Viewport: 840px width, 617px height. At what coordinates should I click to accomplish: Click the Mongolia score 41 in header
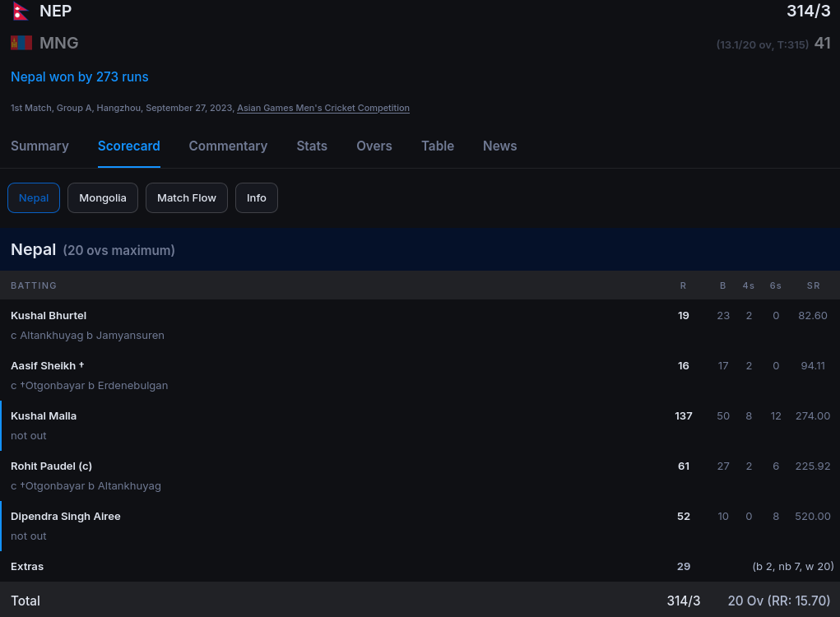pyautogui.click(x=823, y=43)
